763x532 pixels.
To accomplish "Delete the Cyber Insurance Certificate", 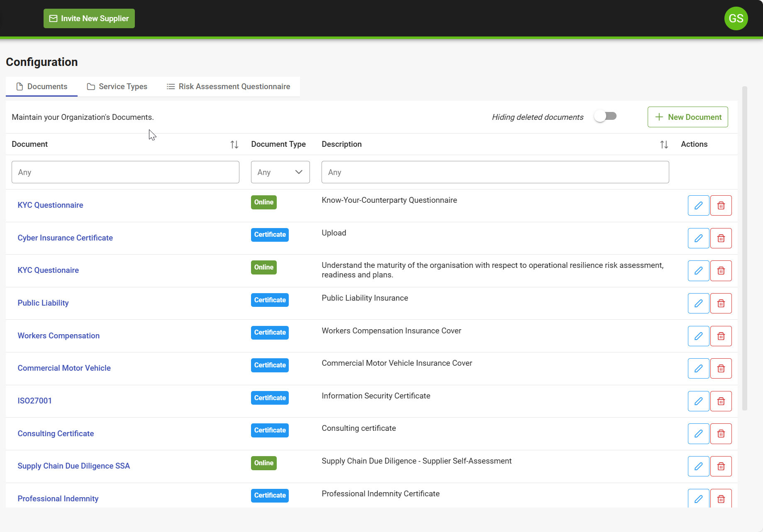I will (721, 238).
